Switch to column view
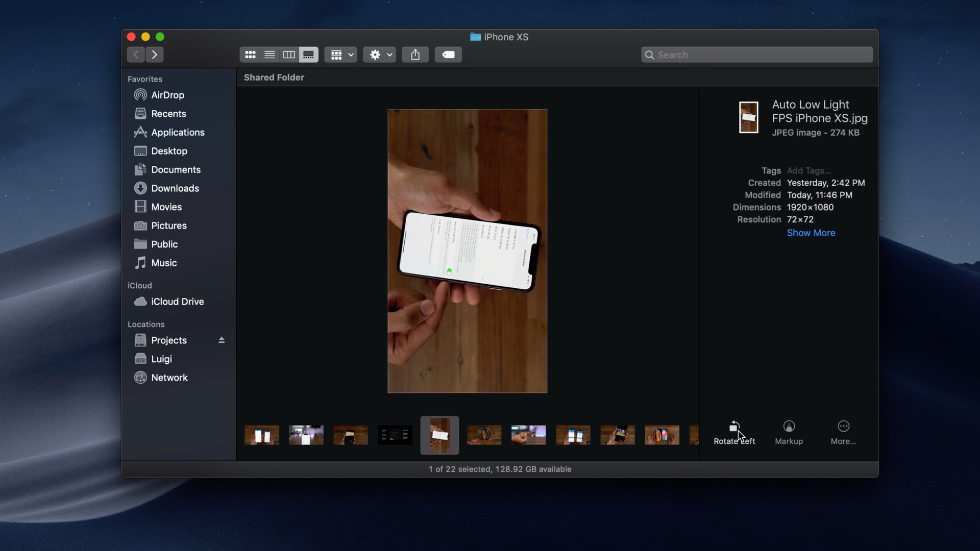This screenshot has width=980, height=551. (289, 55)
